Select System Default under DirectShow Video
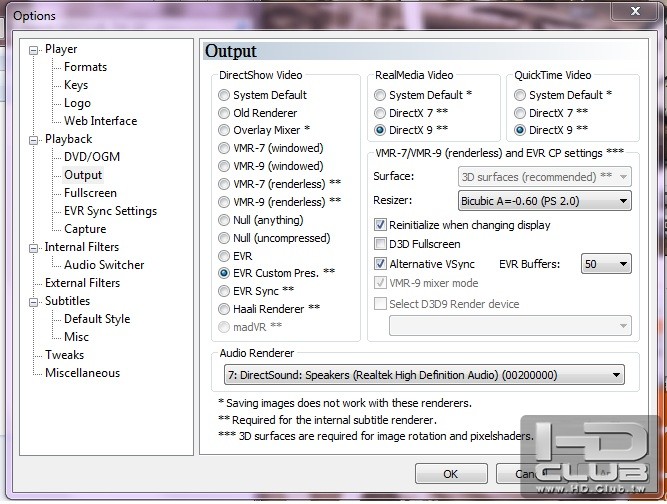This screenshot has height=504, width=667. (224, 95)
